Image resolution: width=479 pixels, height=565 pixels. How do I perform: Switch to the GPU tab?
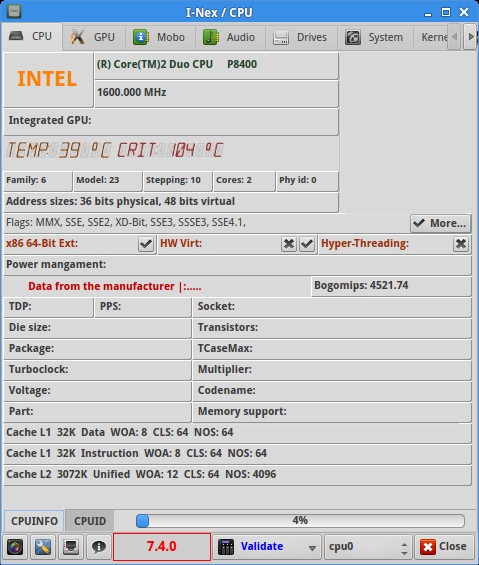94,37
